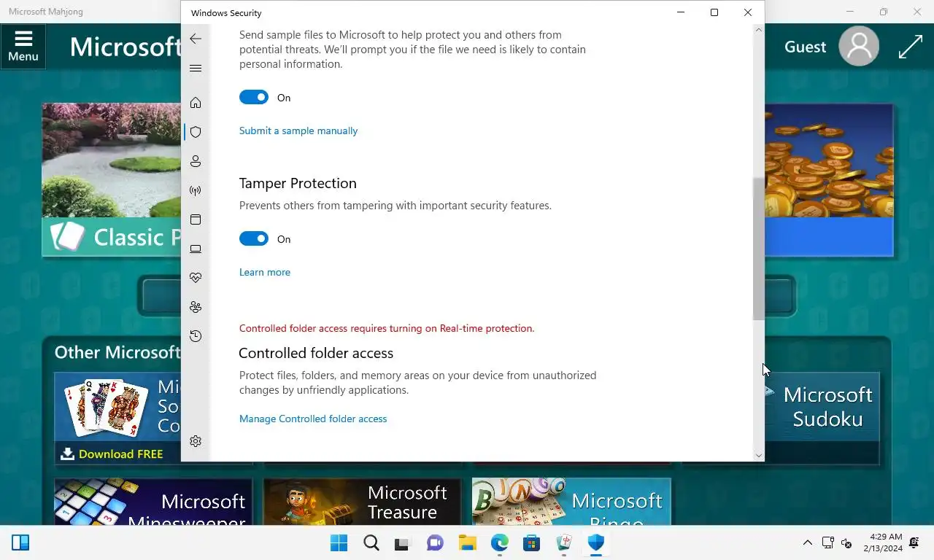Open the Mahjong Menu button
Viewport: 934px width, 560px height.
pos(23,47)
